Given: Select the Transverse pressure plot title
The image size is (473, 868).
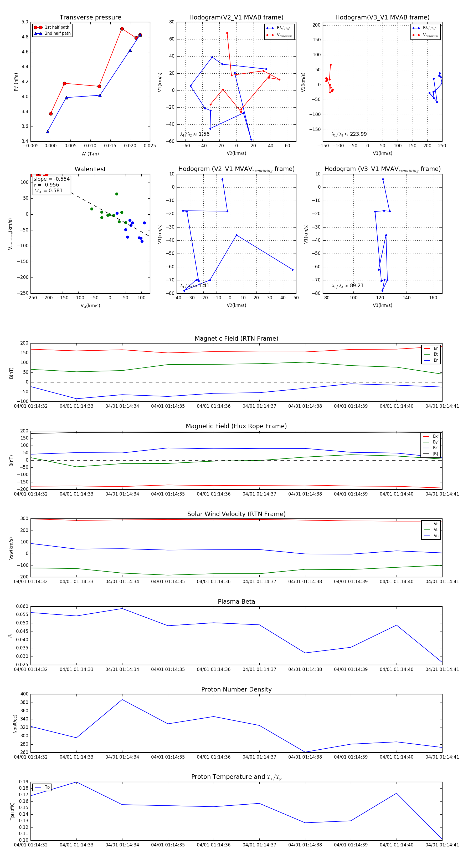Looking at the screenshot, I should [x=90, y=18].
